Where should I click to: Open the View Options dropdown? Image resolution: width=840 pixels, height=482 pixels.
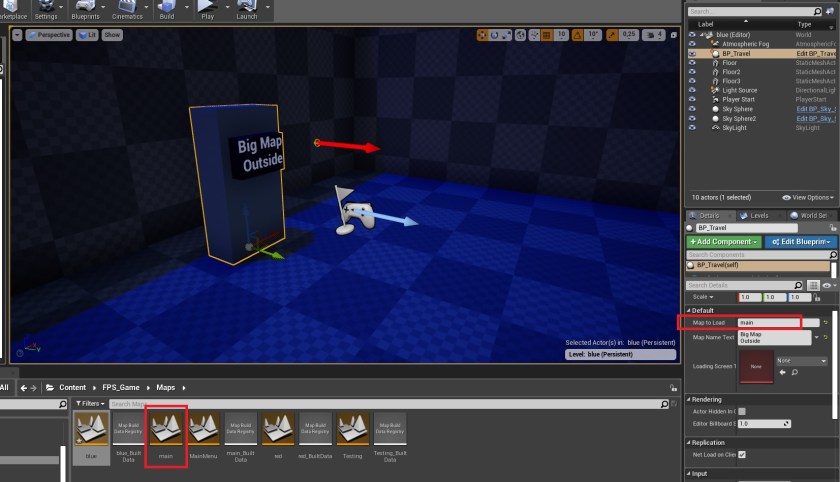[808, 197]
